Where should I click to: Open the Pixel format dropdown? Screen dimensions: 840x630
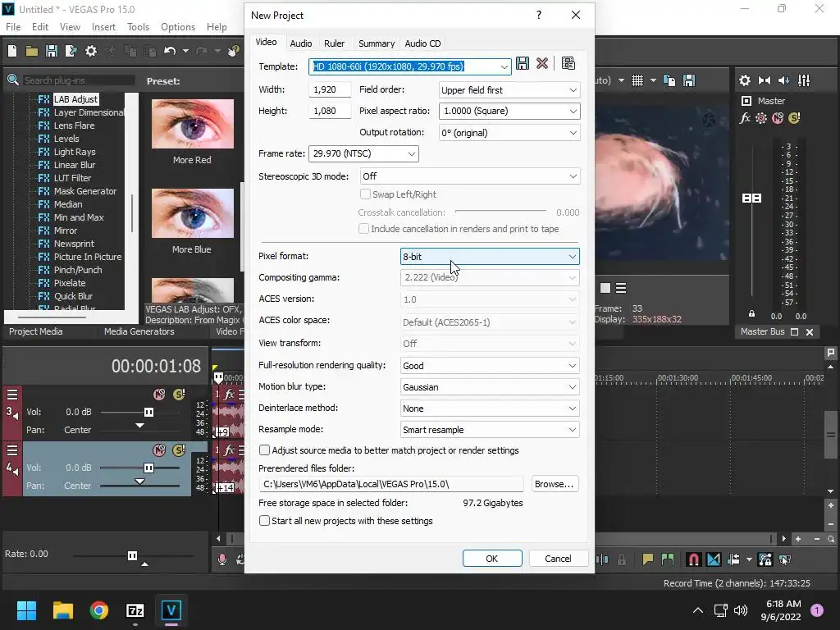490,257
